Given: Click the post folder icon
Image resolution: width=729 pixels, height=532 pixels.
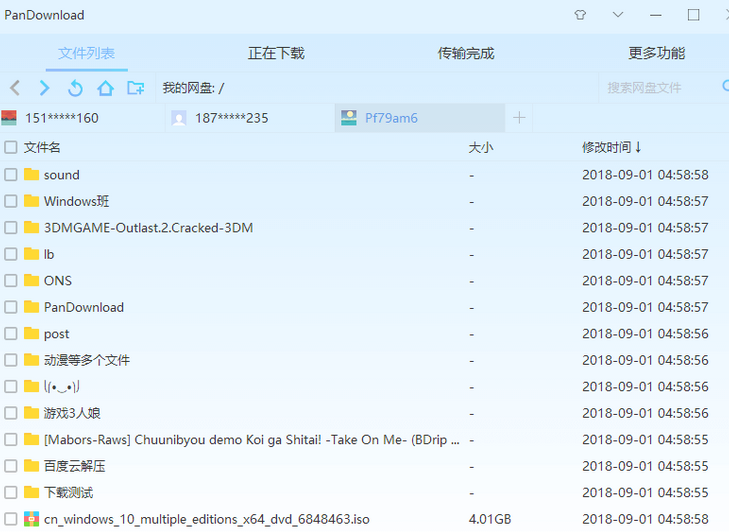Looking at the screenshot, I should coord(31,333).
